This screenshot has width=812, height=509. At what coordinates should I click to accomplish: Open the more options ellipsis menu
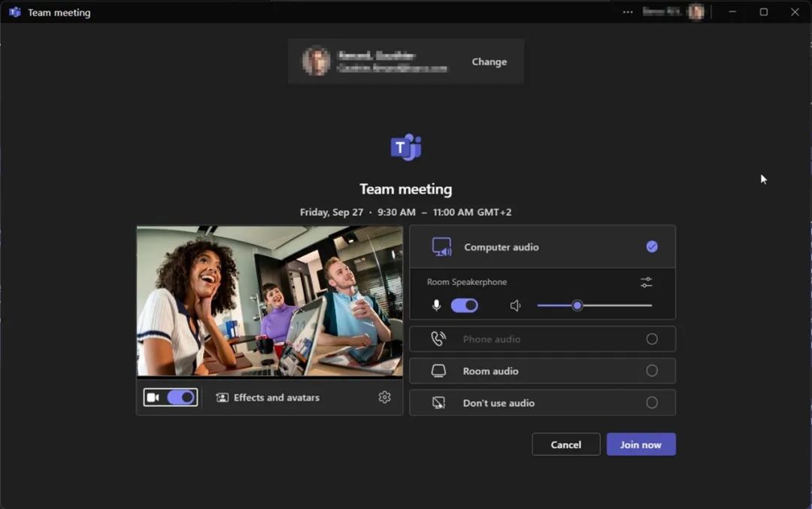[x=628, y=12]
